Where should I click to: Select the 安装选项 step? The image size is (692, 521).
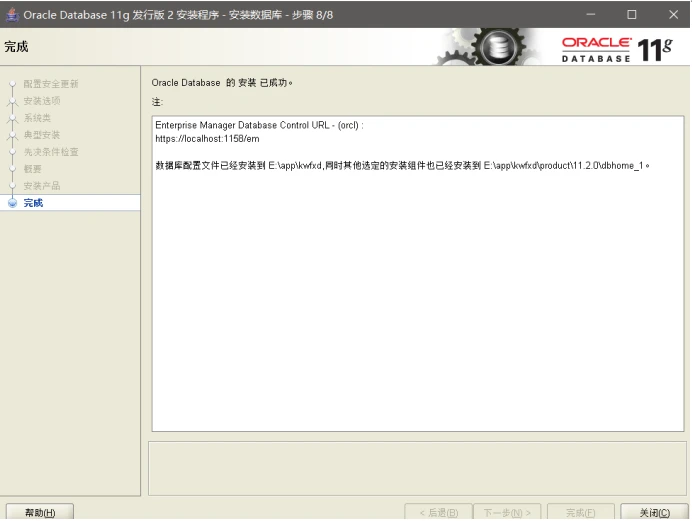pos(42,101)
